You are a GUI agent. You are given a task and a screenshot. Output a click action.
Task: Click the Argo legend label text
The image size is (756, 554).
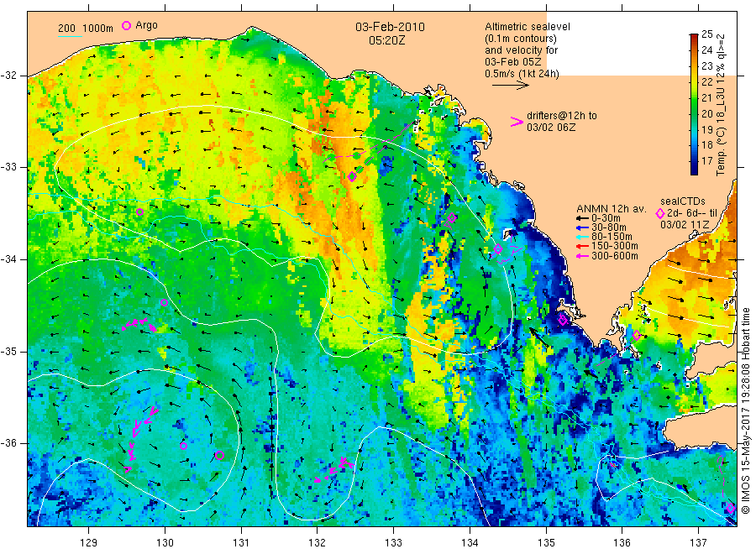pyautogui.click(x=146, y=25)
